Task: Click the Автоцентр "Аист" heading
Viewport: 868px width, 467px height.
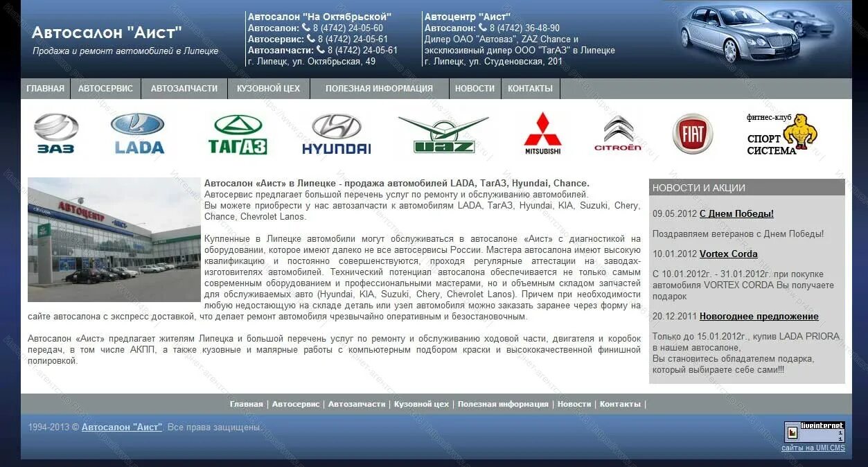Action: tap(468, 17)
